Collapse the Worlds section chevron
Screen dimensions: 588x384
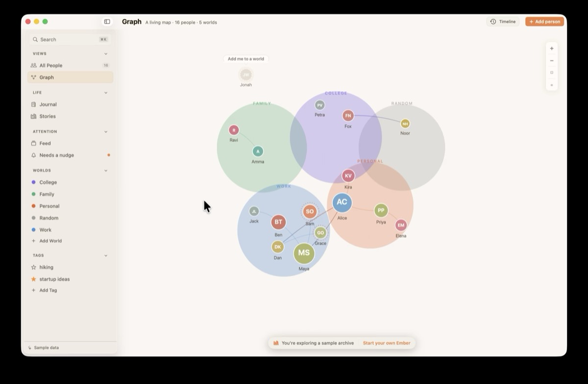pos(106,170)
